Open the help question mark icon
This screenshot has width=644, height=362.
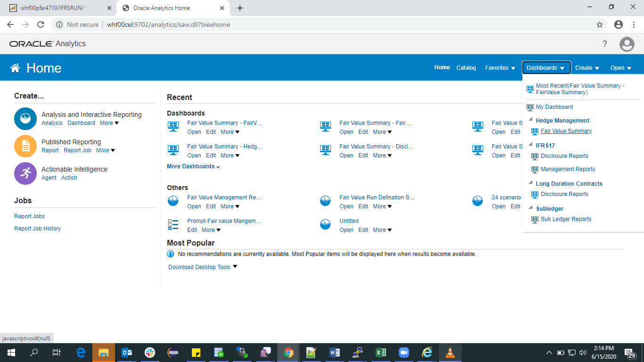[x=605, y=44]
